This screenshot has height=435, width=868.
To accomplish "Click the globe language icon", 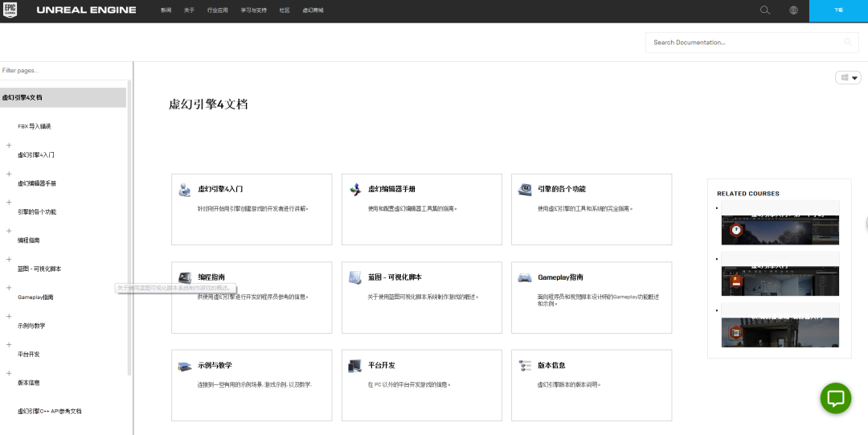I will (793, 10).
